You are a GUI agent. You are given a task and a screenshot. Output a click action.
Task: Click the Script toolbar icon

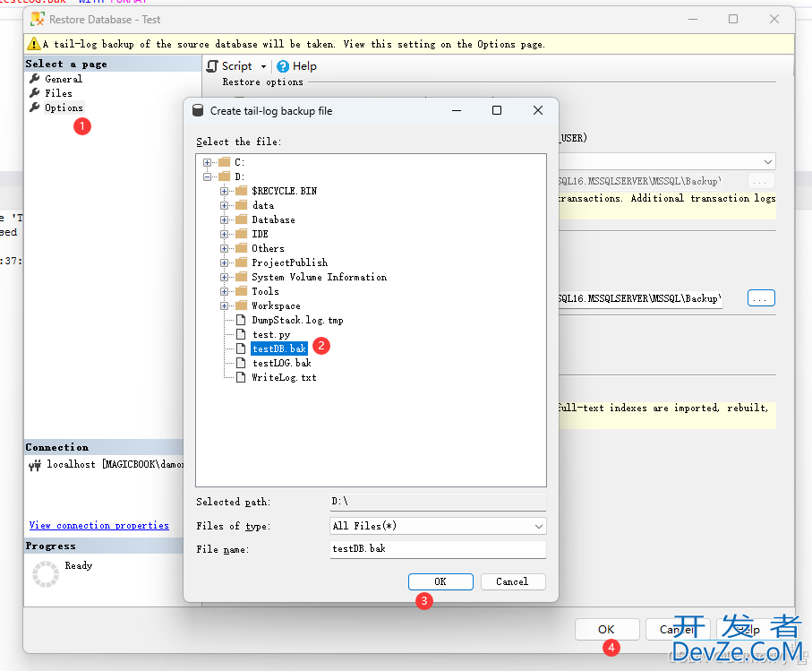[212, 66]
